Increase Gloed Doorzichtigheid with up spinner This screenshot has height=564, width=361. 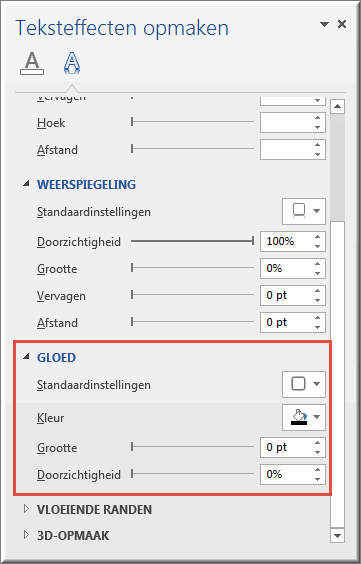(317, 470)
